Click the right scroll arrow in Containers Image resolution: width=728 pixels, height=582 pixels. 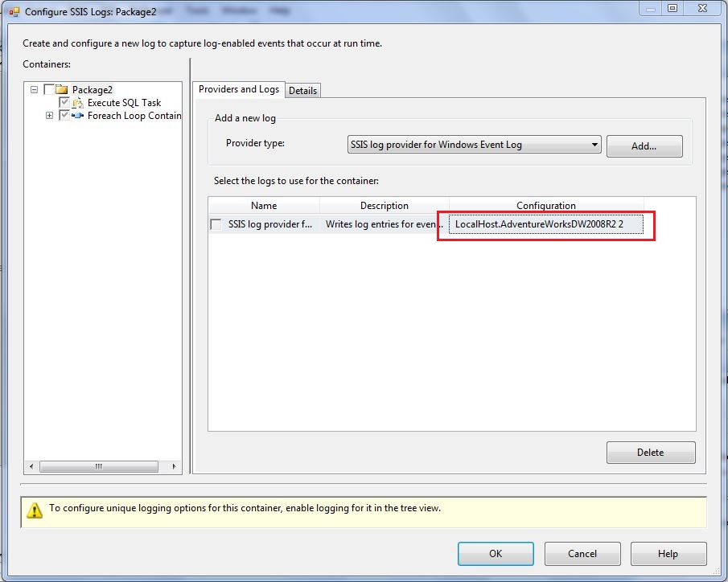[x=175, y=466]
